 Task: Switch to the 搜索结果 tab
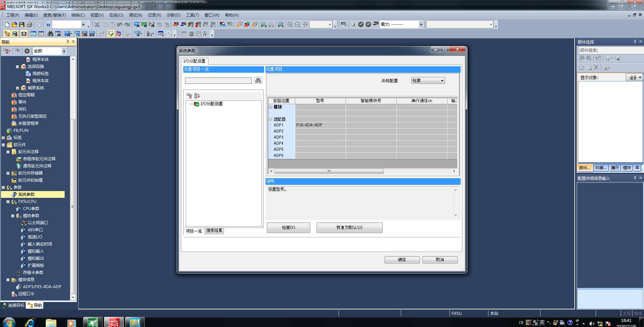214,231
